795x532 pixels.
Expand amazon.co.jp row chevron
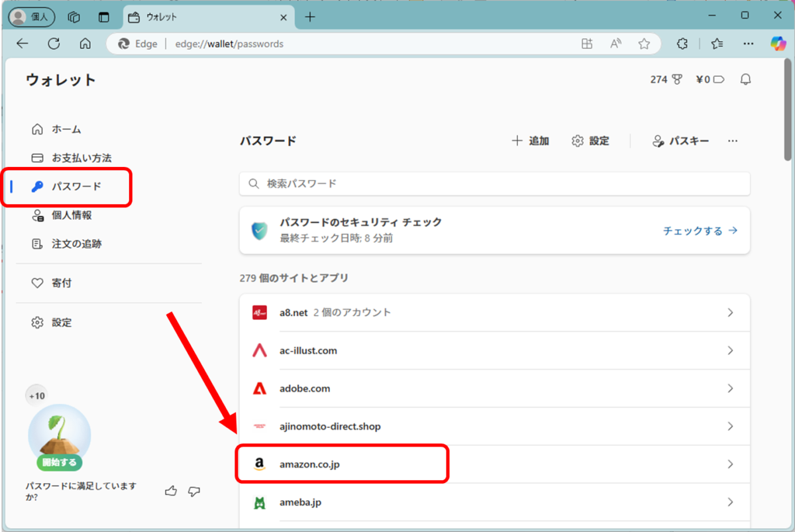(730, 464)
